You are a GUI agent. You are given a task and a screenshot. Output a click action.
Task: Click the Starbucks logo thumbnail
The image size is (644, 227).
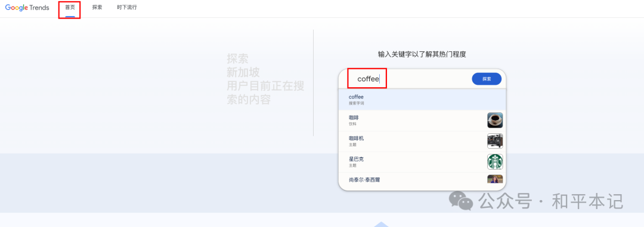click(x=495, y=162)
